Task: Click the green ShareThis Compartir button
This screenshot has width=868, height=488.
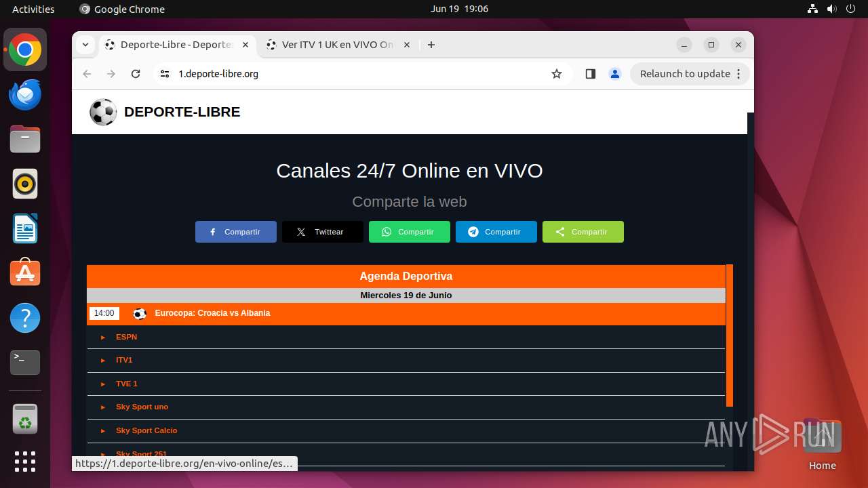Action: 583,232
